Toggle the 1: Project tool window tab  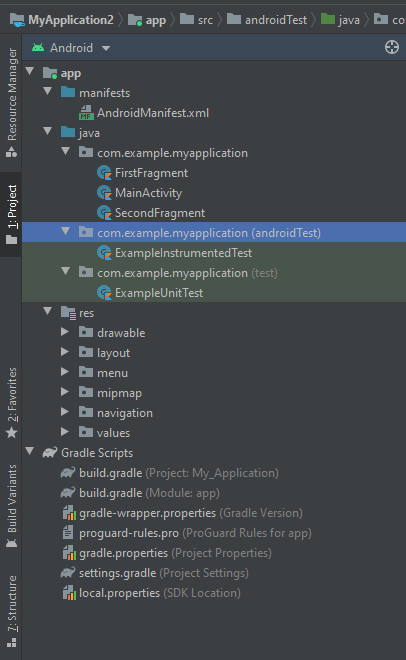coord(11,215)
